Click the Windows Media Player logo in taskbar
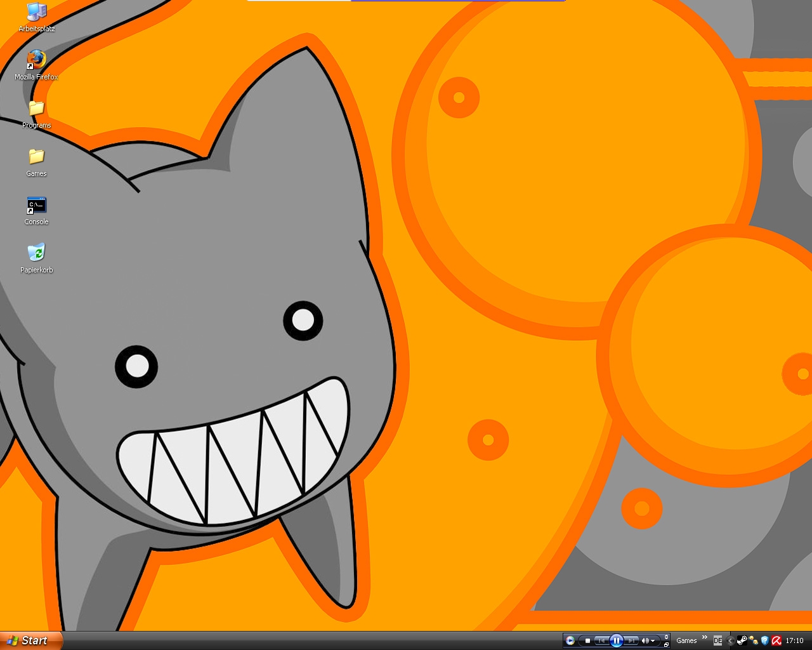 click(570, 640)
